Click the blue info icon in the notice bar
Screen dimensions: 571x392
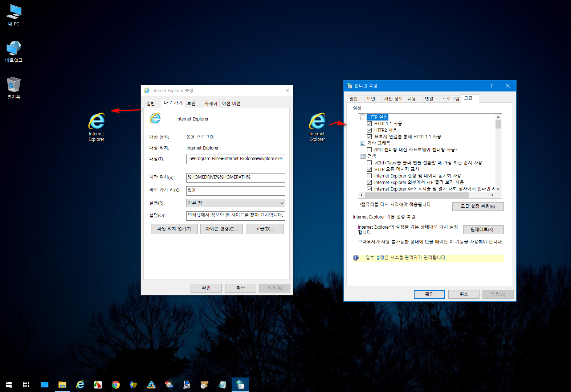(356, 258)
